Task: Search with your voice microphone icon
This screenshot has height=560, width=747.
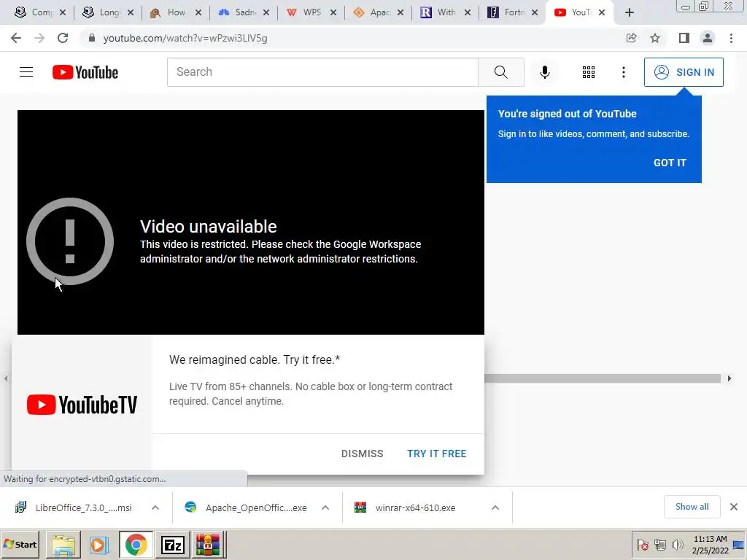Action: click(545, 72)
